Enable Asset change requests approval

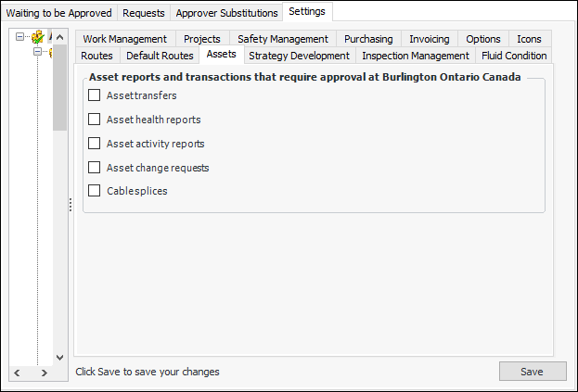click(x=94, y=168)
